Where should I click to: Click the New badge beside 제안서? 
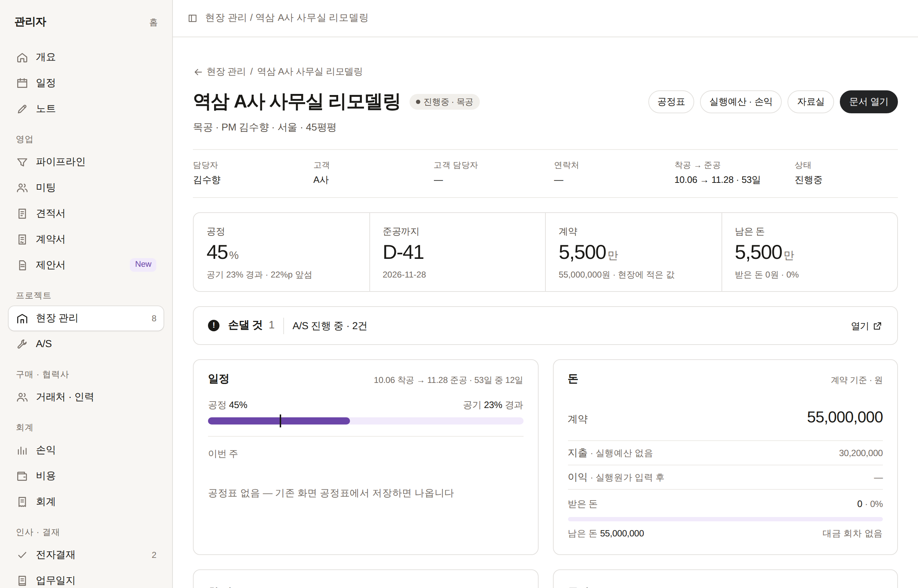(x=143, y=264)
